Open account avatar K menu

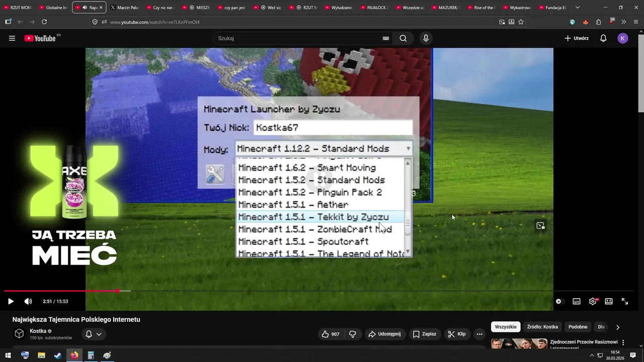tap(623, 38)
